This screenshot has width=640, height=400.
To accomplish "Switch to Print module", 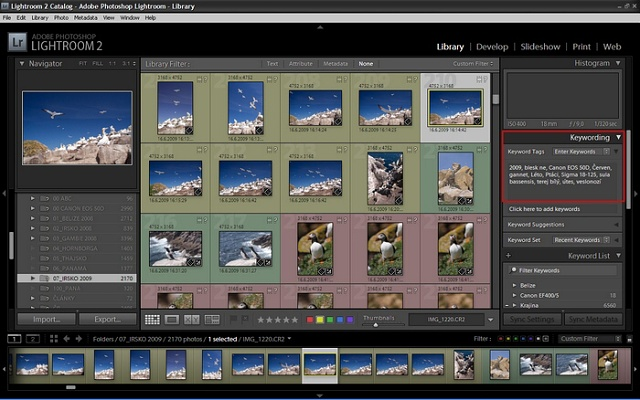I will pyautogui.click(x=581, y=47).
